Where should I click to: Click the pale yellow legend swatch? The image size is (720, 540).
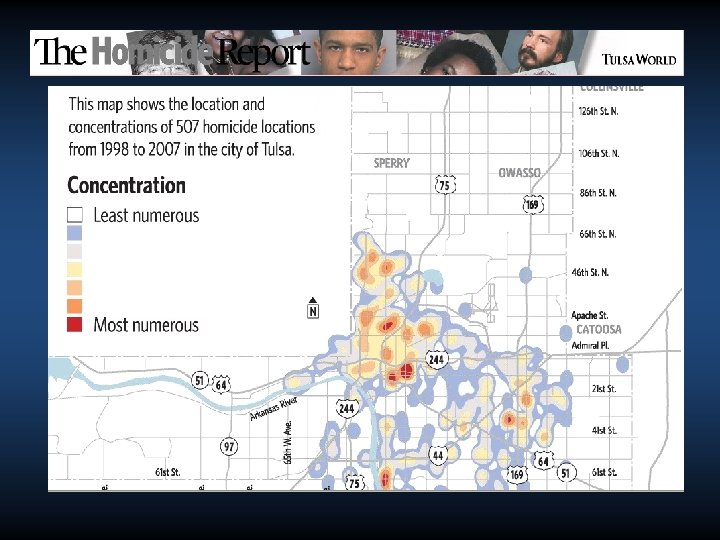74,269
